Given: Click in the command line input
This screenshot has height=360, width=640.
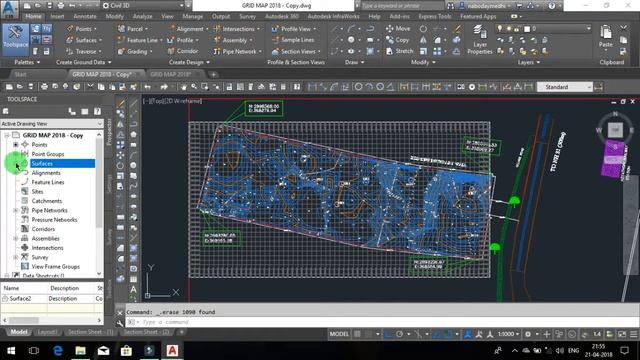Looking at the screenshot, I should pyautogui.click(x=380, y=322).
